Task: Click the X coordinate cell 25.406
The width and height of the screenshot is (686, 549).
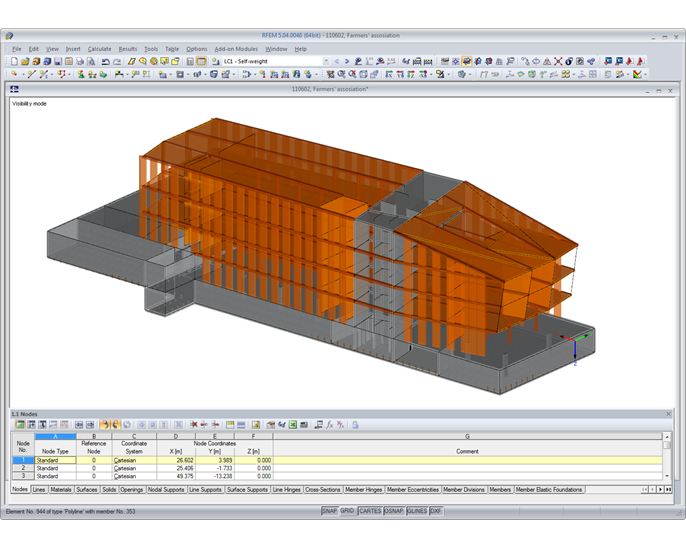Action: click(x=176, y=468)
